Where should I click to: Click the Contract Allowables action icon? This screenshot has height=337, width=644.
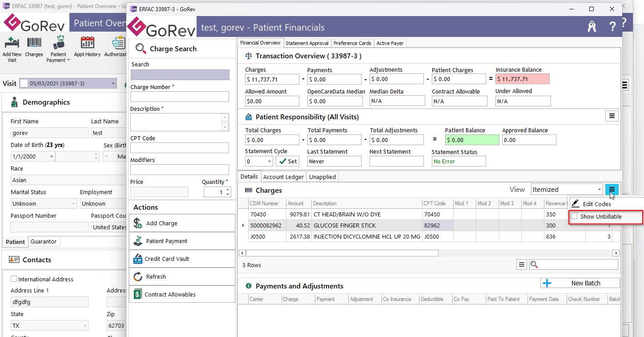[x=137, y=294]
